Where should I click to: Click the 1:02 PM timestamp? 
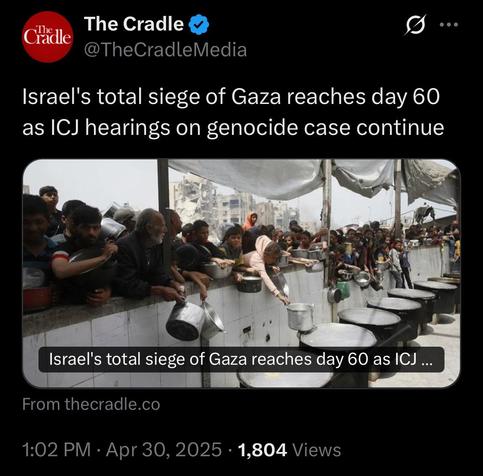[x=56, y=450]
